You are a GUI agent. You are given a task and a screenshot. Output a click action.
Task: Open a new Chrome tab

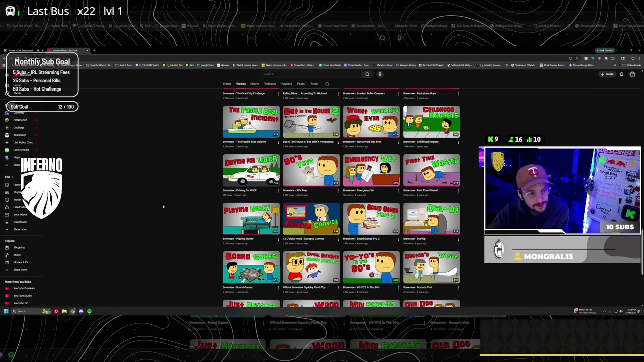click(93, 50)
